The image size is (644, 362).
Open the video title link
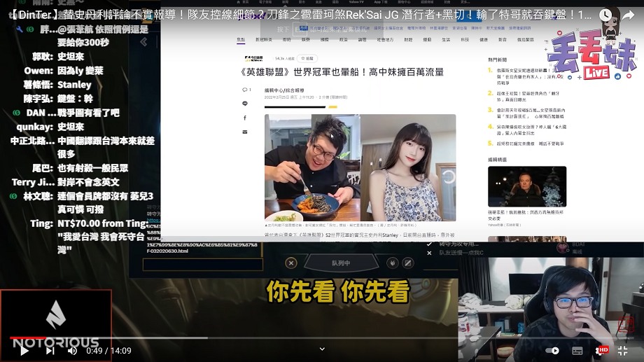[x=300, y=15]
